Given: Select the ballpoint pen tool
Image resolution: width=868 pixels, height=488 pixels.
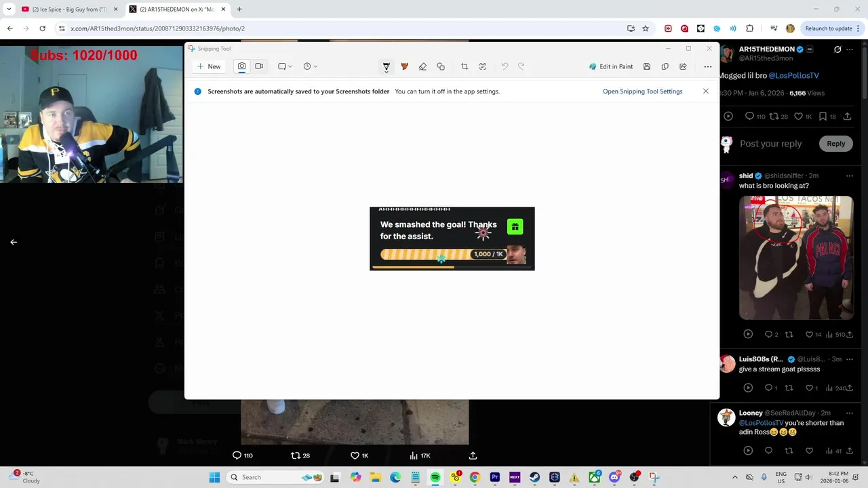Looking at the screenshot, I should point(387,66).
